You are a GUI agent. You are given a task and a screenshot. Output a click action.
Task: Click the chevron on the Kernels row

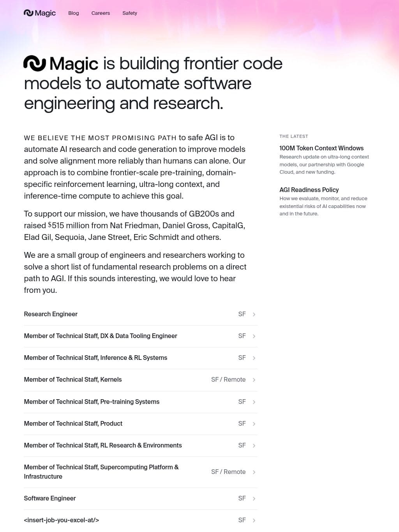pos(254,380)
